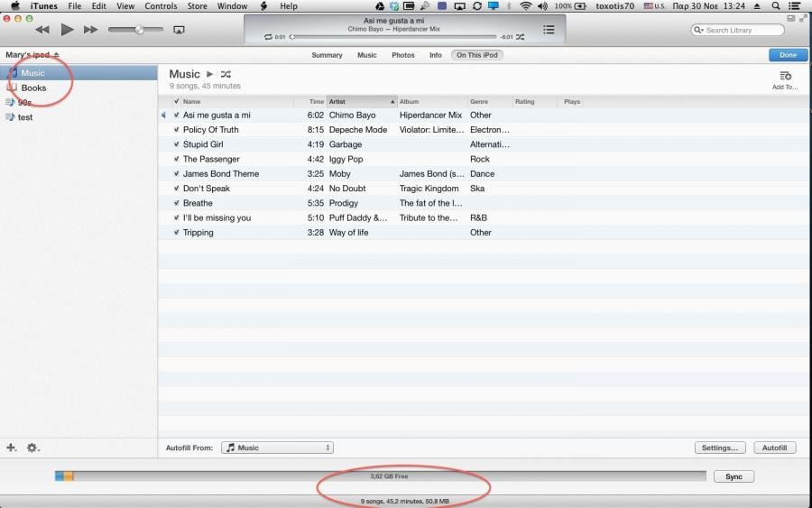Sort by the Genre column header
The height and width of the screenshot is (508, 812).
tap(489, 101)
